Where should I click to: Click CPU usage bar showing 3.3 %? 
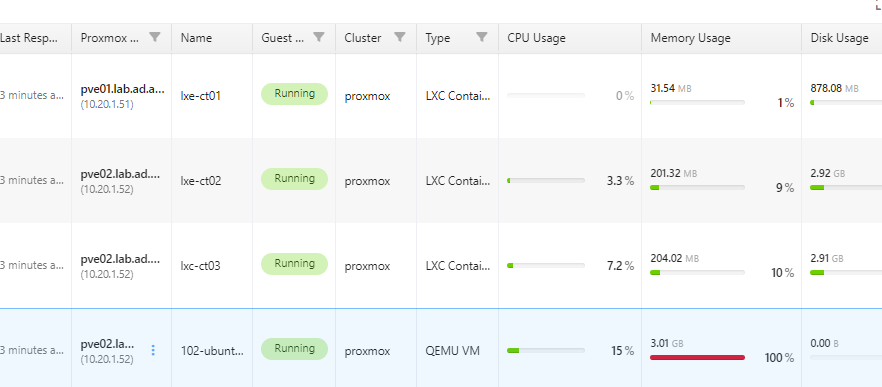pos(546,181)
